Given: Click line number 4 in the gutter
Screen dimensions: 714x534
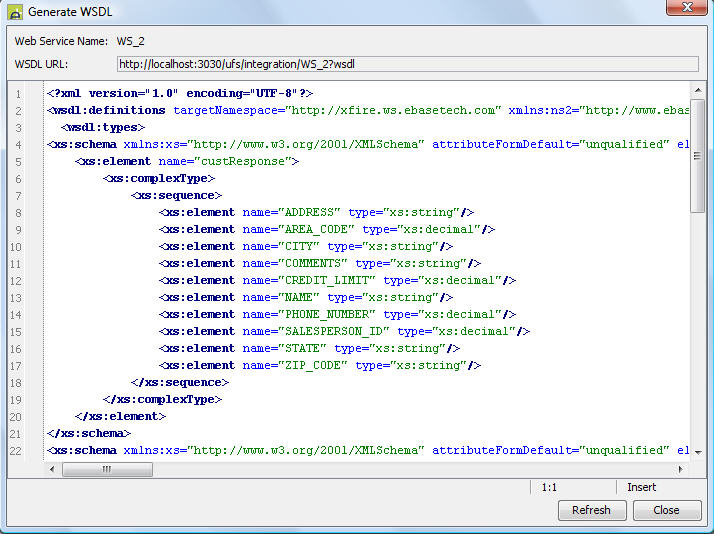Looking at the screenshot, I should [x=17, y=144].
